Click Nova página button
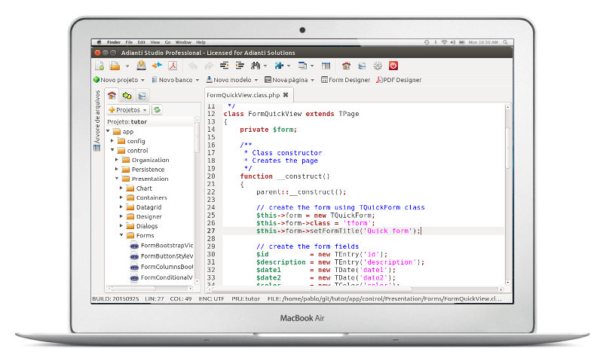 pos(286,80)
